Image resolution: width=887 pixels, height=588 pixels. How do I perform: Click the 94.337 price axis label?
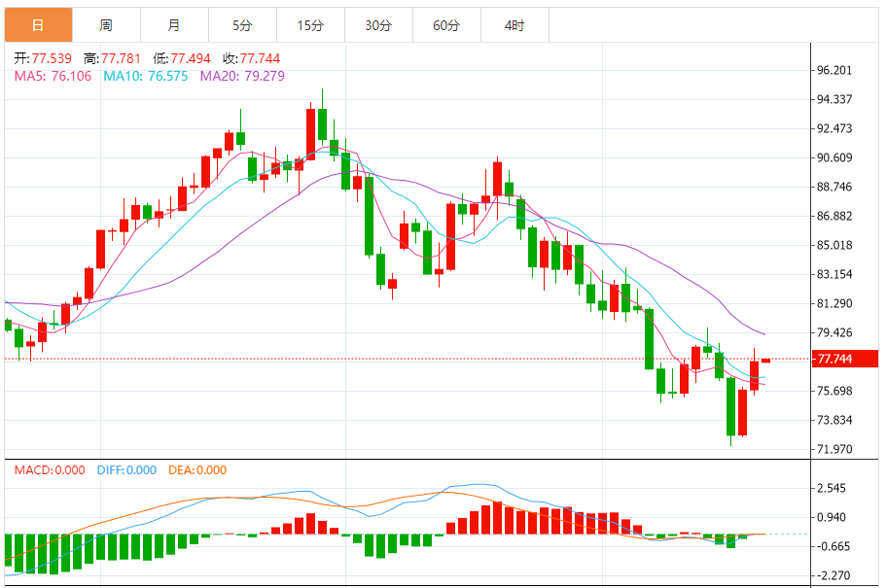click(x=834, y=99)
